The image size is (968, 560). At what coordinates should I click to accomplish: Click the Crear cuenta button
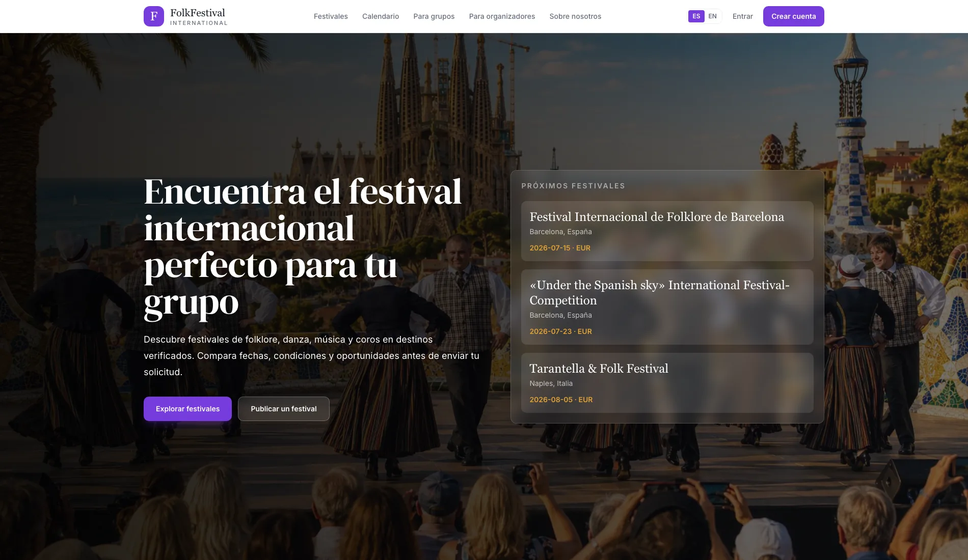pyautogui.click(x=793, y=16)
